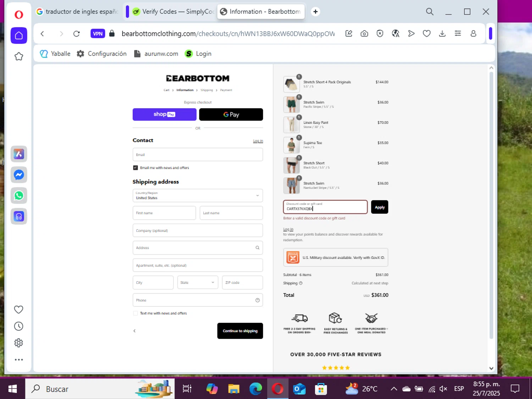Show hidden system tray icons
The width and height of the screenshot is (532, 399).
click(x=394, y=389)
